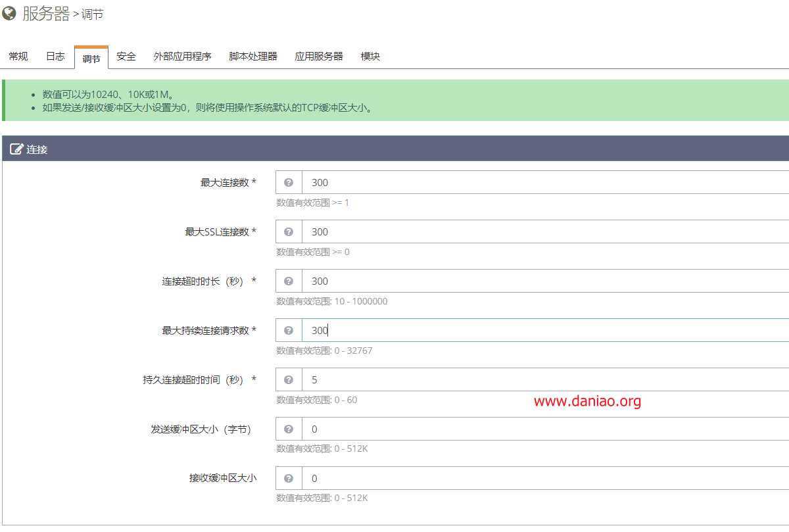Switch to the 应用服务器 tab

click(319, 57)
